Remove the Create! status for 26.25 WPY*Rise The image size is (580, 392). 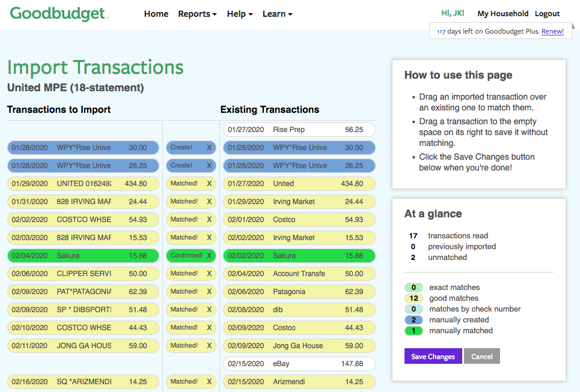coord(209,166)
